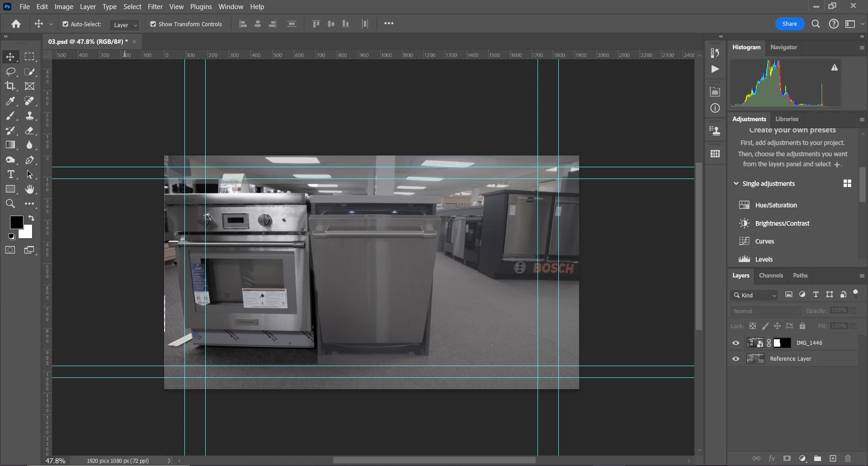Image resolution: width=868 pixels, height=466 pixels.
Task: Open the Help question mark icon
Action: tap(834, 24)
